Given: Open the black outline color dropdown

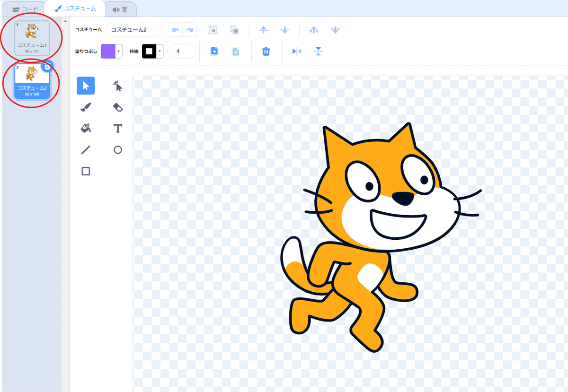Looking at the screenshot, I should (x=160, y=51).
